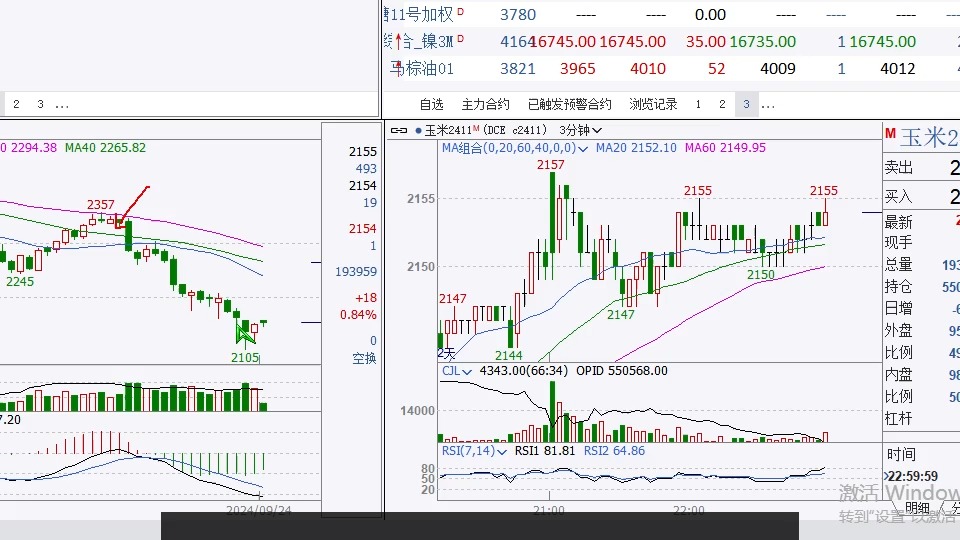Click the 明细 button at bottom right
The image size is (960, 540).
pos(917,508)
